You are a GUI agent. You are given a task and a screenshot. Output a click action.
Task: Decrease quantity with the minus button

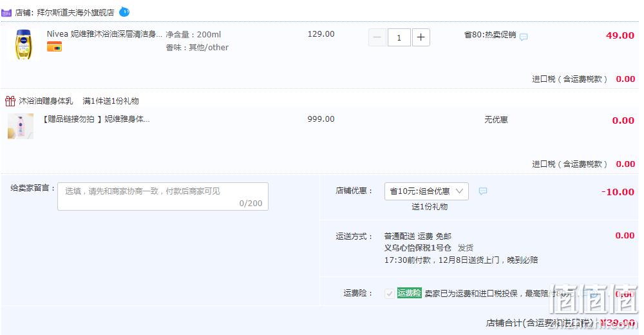tap(377, 37)
